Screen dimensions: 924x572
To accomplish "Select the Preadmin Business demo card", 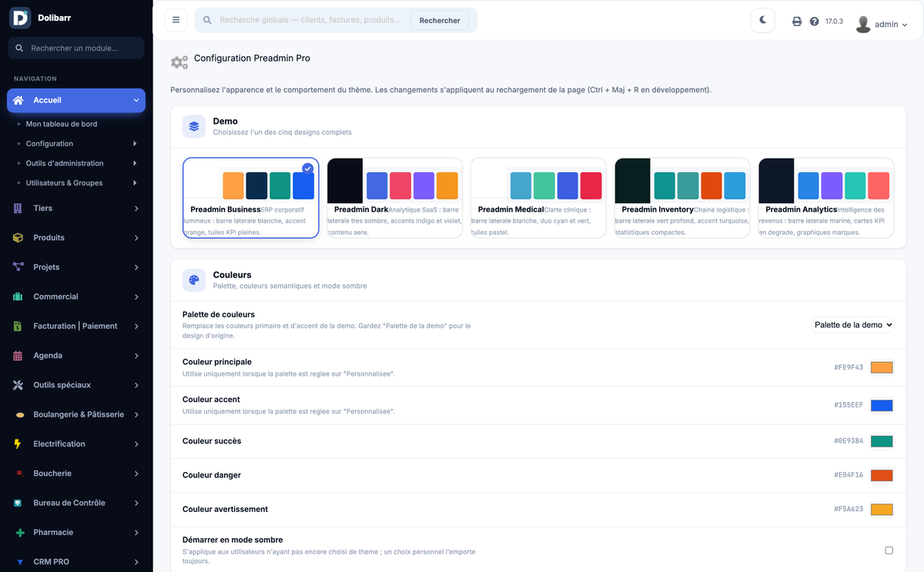I will point(251,198).
